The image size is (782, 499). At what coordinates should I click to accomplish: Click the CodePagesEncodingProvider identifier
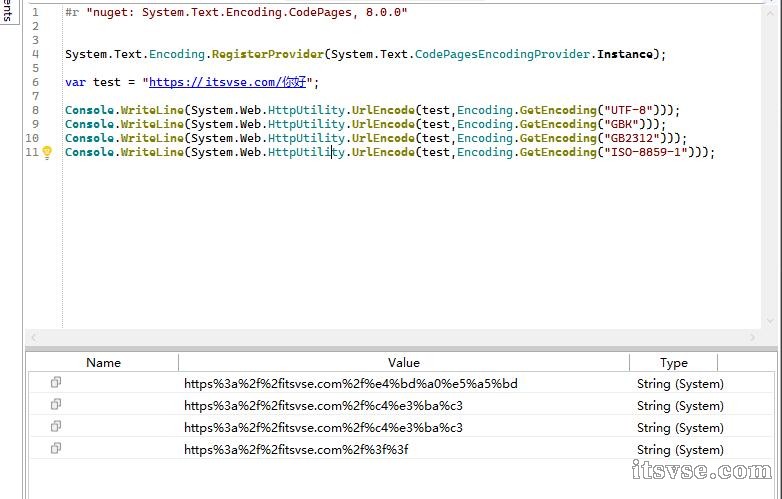click(502, 54)
